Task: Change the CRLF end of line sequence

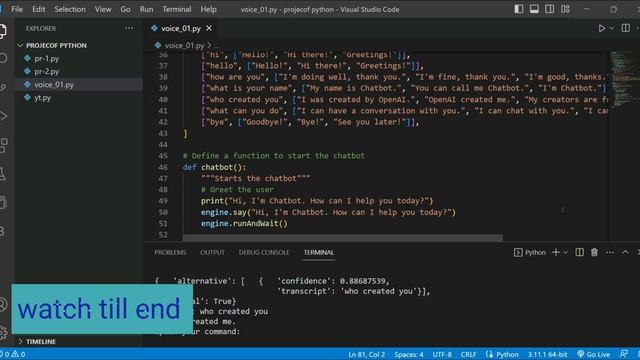Action: (x=468, y=354)
